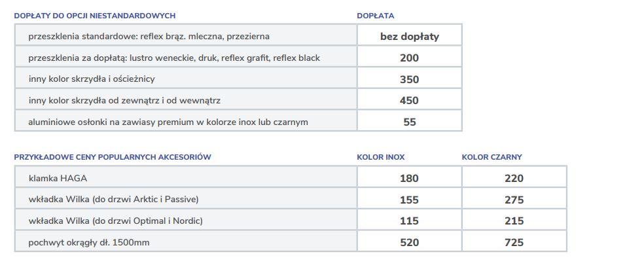Click the "DOPŁATY DO OPCJI NIESTANDARDOWYCH" heading
This screenshot has width=644, height=269.
tap(95, 15)
